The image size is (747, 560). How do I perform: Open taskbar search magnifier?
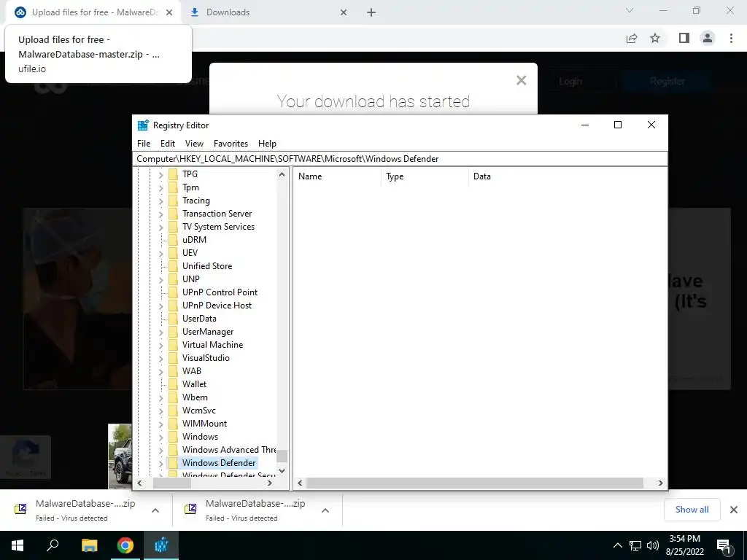pos(53,545)
